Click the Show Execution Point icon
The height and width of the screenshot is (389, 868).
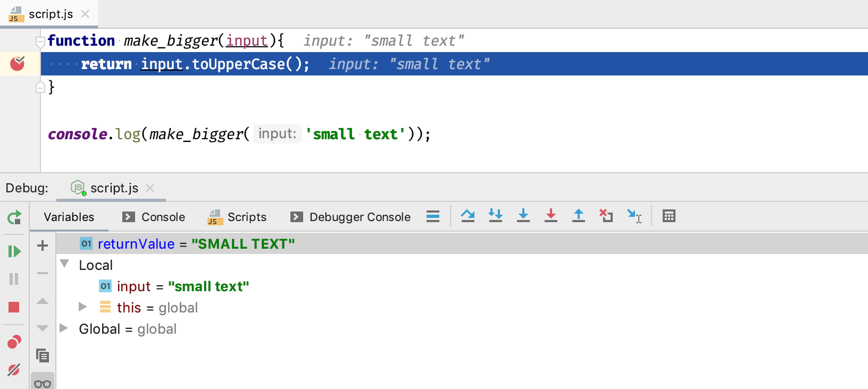[x=433, y=216]
